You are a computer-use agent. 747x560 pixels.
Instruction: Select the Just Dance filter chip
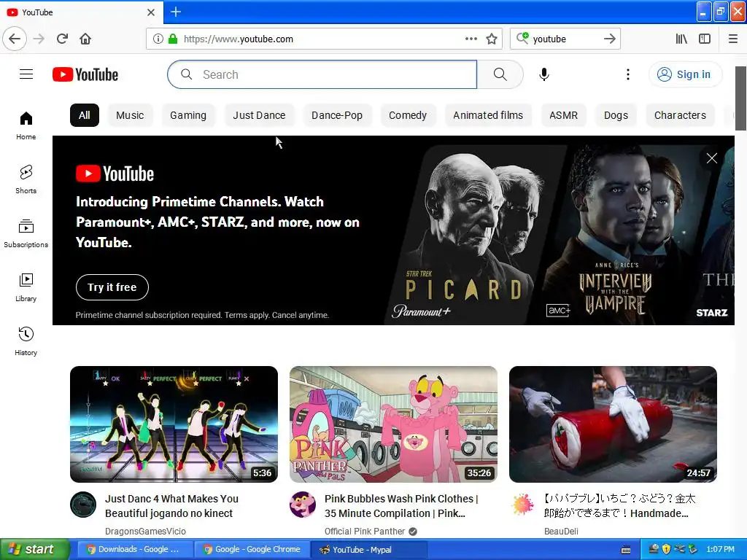click(x=259, y=115)
